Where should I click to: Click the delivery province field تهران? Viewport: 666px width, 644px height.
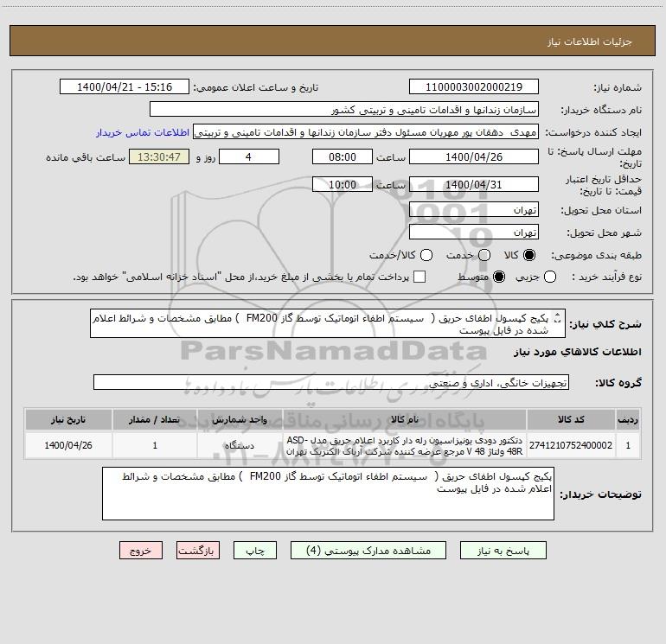[474, 210]
